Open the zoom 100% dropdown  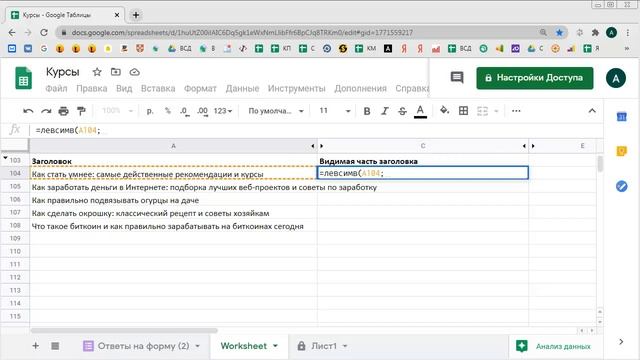118,111
